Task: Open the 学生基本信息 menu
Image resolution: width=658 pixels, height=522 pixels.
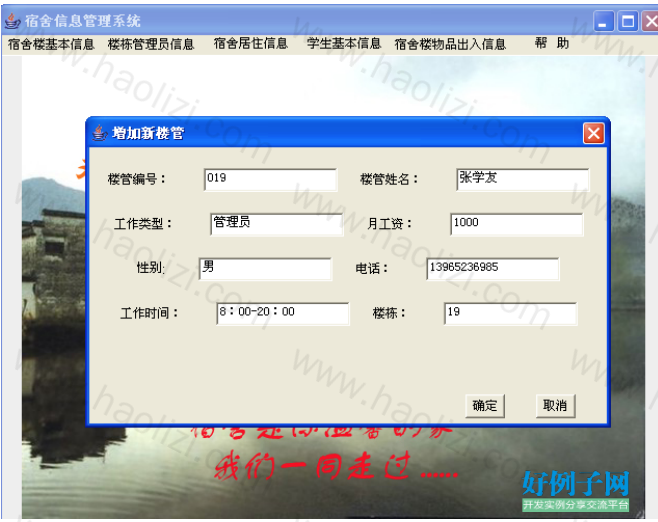Action: tap(344, 43)
